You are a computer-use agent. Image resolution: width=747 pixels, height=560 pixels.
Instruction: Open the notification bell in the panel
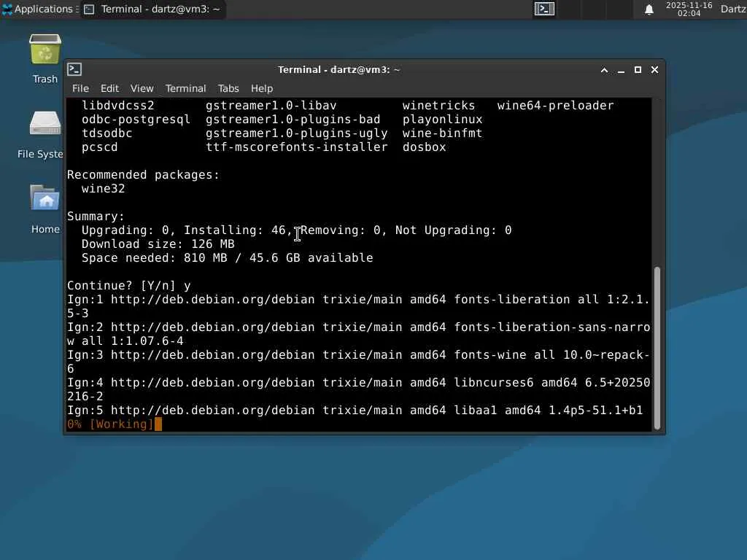pyautogui.click(x=649, y=9)
